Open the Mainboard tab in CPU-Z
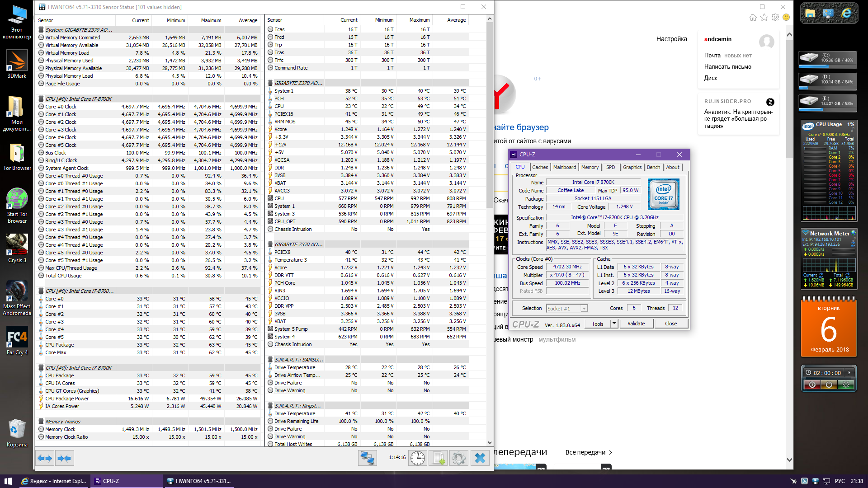This screenshot has width=868, height=488. [565, 167]
